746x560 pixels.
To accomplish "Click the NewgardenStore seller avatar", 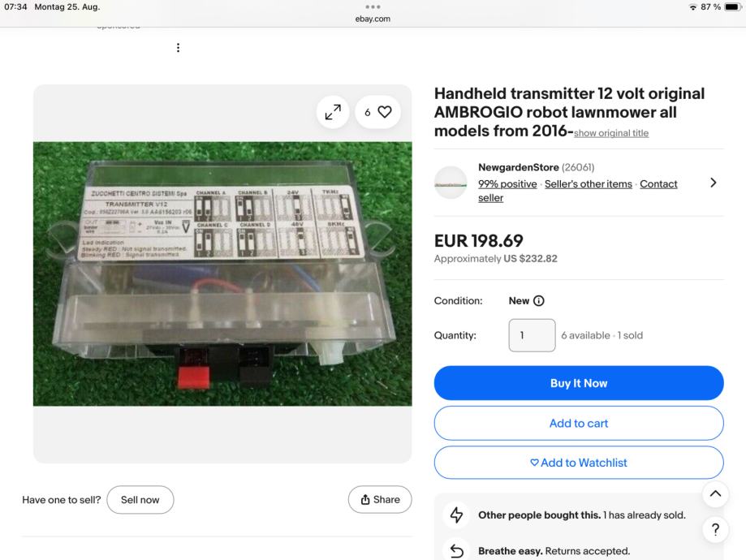I will click(451, 183).
